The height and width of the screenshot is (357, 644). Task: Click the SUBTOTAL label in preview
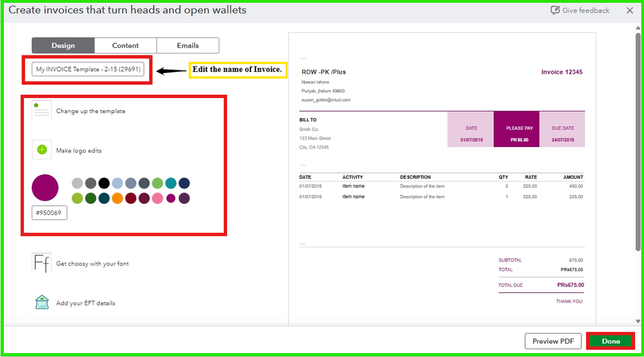[510, 260]
